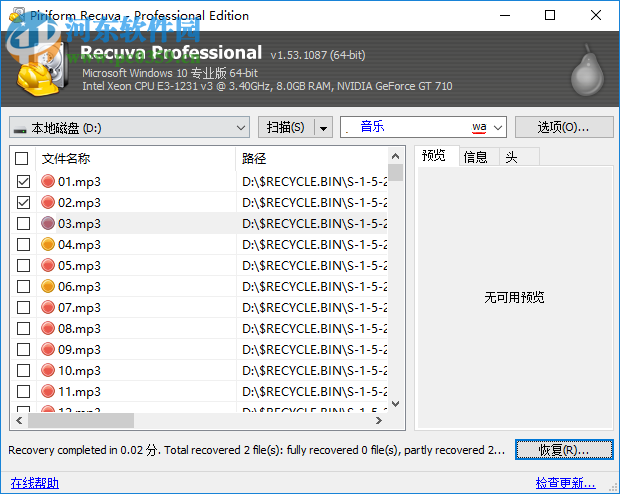Check the 08.mp3 checkbox

click(x=23, y=328)
